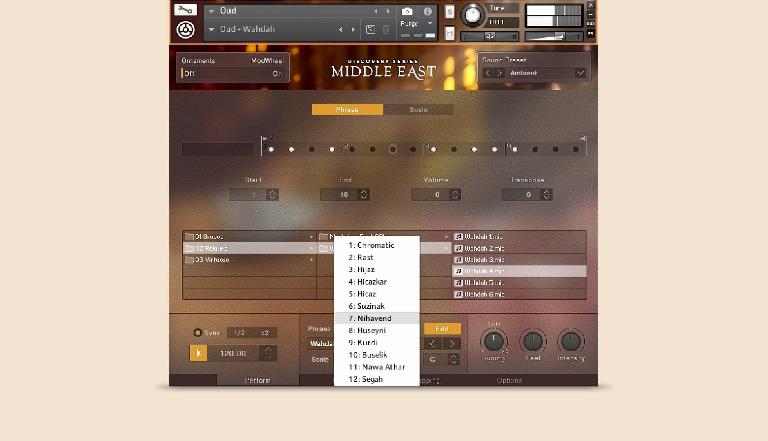This screenshot has width=768, height=441.
Task: Toggle ModWheel On setting
Action: pos(277,74)
